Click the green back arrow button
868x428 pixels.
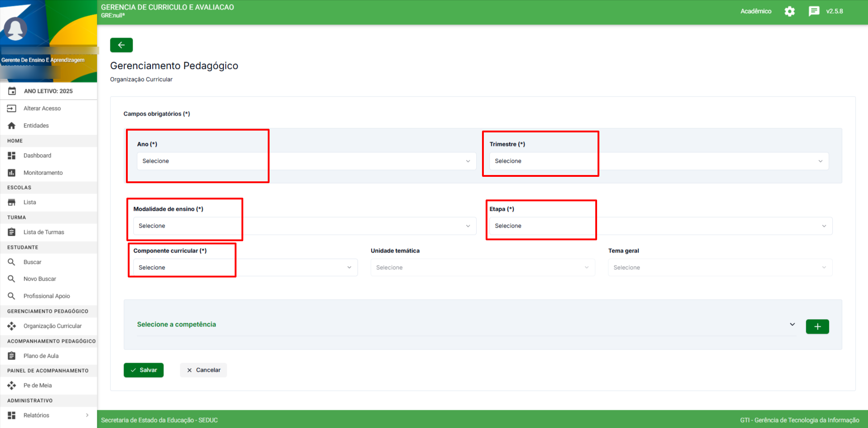(121, 45)
